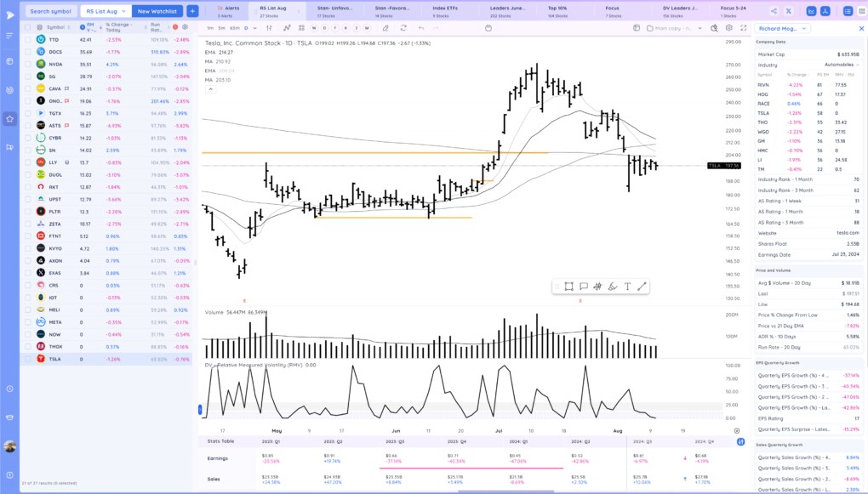Click the trend line tool in drawing toolbar
The image size is (868, 494).
(642, 287)
